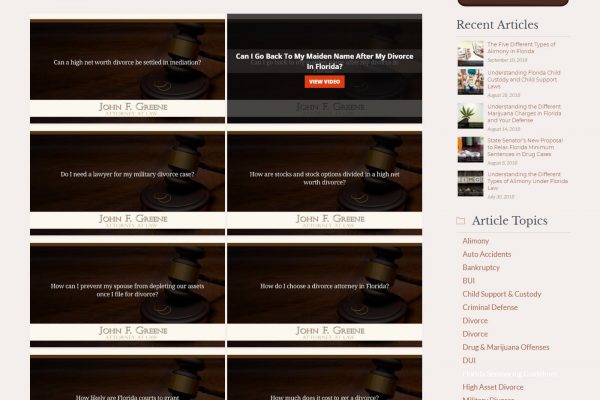Image resolution: width=600 pixels, height=400 pixels.
Task: Select the Alimony article topic
Action: pos(475,241)
